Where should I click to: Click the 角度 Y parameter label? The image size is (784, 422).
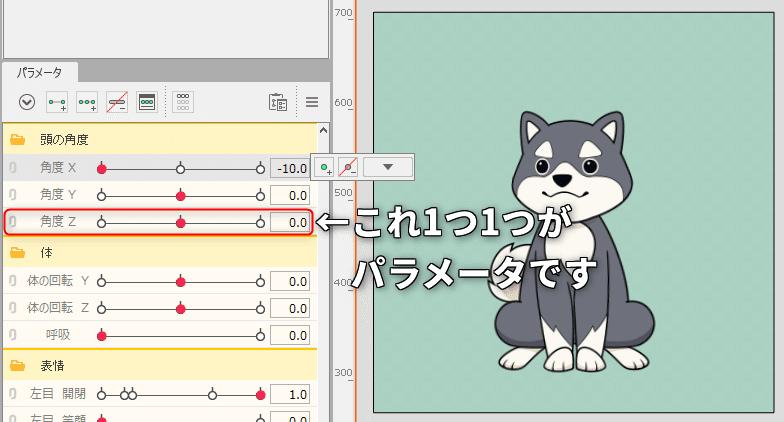[58, 194]
